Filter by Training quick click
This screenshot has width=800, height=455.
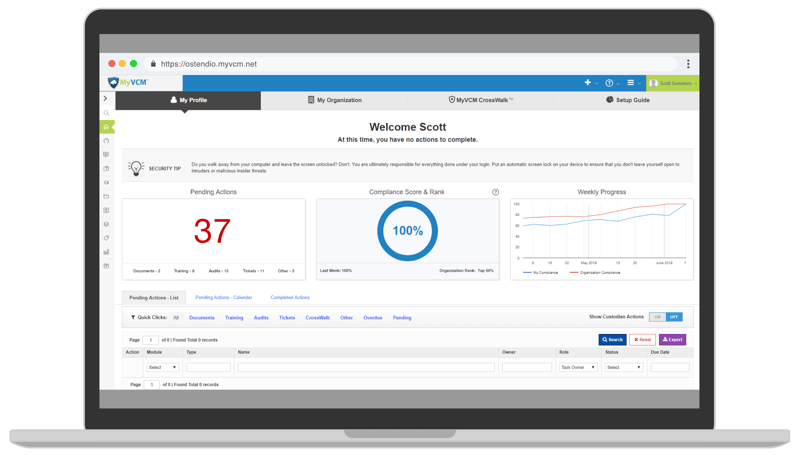234,318
